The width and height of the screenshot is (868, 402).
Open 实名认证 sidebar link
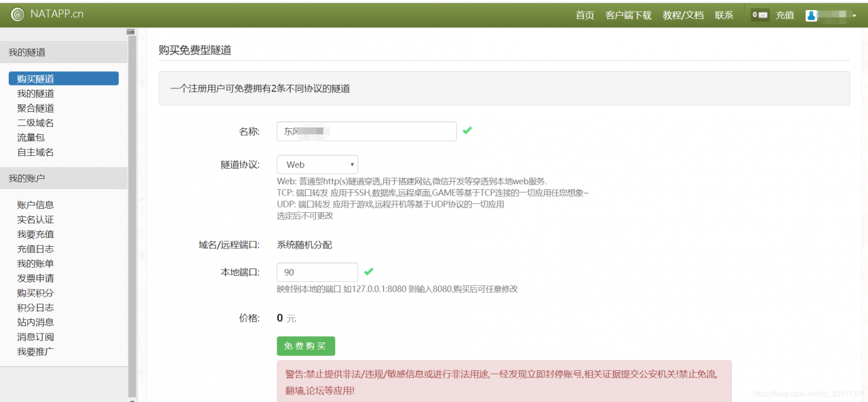tap(35, 220)
